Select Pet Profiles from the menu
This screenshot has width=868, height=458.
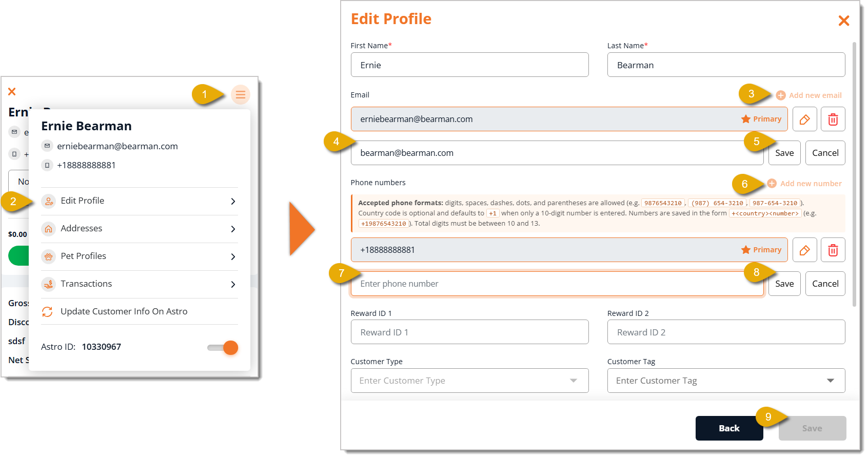[139, 256]
